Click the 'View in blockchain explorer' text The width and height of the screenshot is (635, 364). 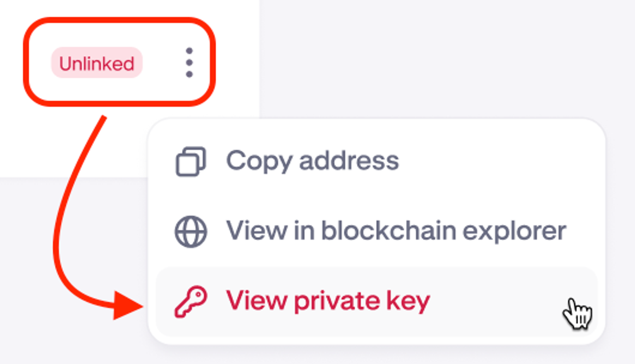[396, 231]
